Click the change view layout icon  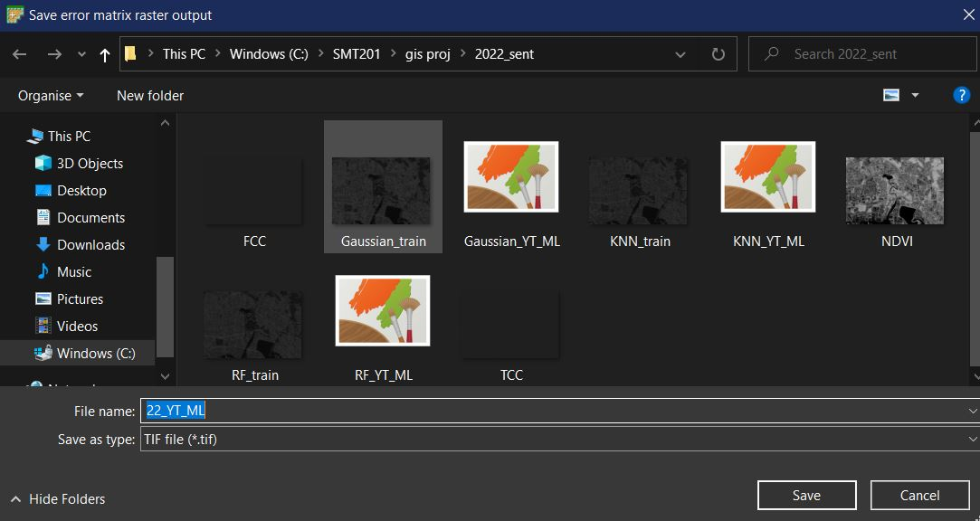891,95
